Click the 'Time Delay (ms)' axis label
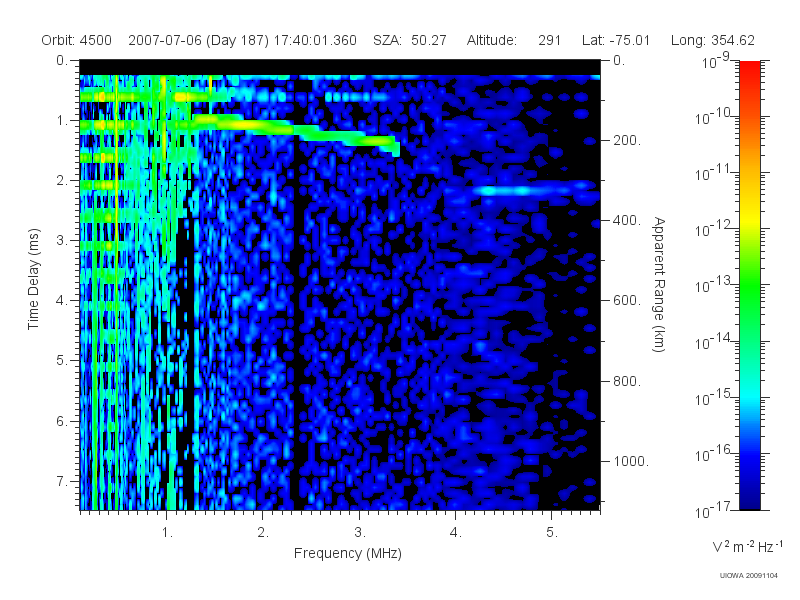 coord(33,279)
